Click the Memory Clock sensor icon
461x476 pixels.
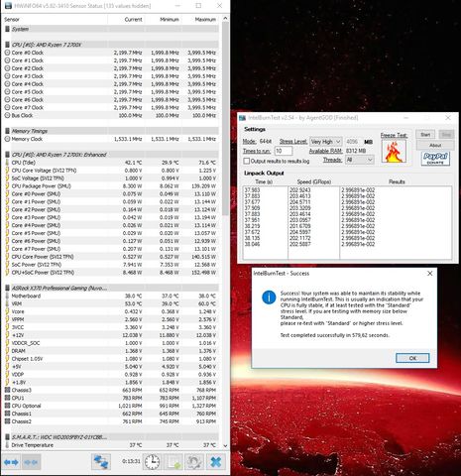(7, 139)
